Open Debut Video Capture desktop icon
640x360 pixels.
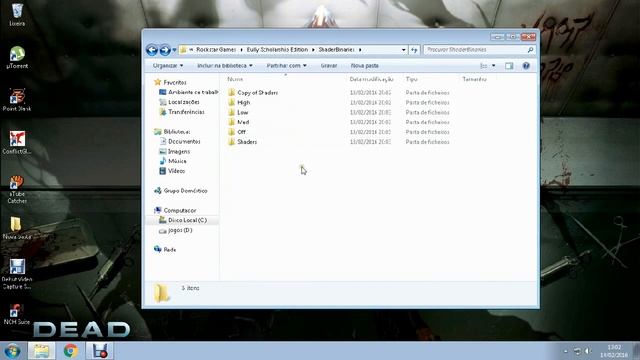click(x=17, y=274)
